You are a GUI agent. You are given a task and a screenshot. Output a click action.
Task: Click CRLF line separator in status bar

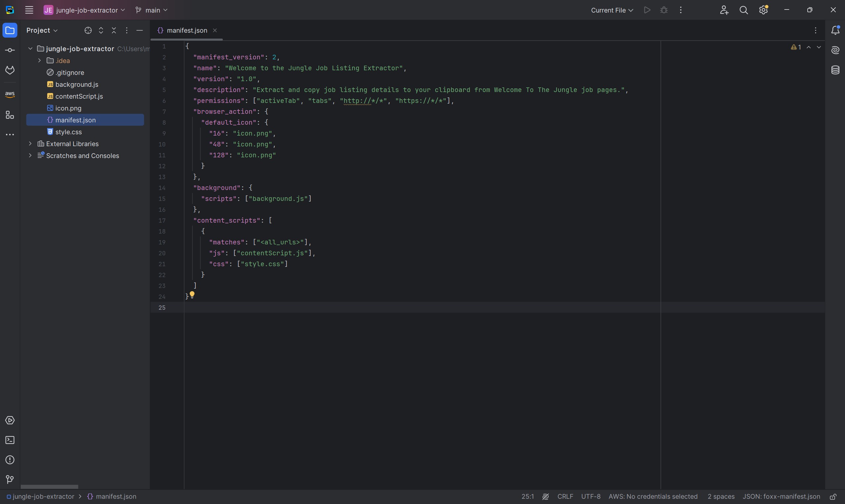565,496
